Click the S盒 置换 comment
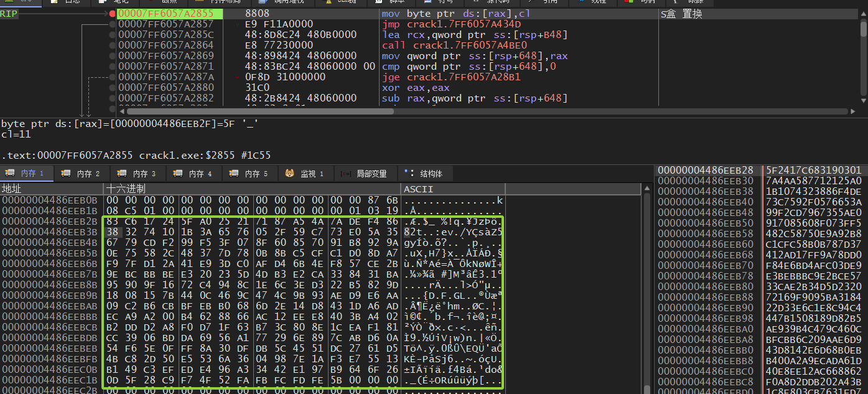Screen dimensions: 868x394 681,14
